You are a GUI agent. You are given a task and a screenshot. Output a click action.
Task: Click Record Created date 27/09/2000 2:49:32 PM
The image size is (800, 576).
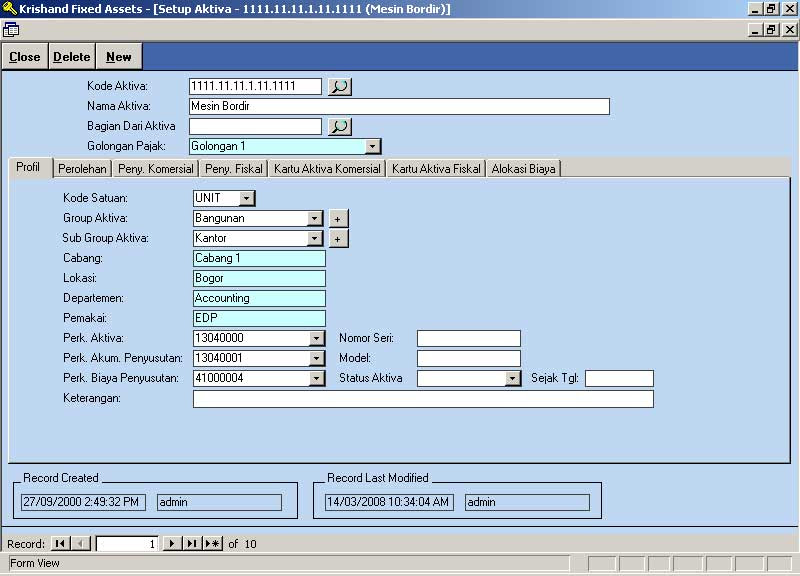coord(83,502)
